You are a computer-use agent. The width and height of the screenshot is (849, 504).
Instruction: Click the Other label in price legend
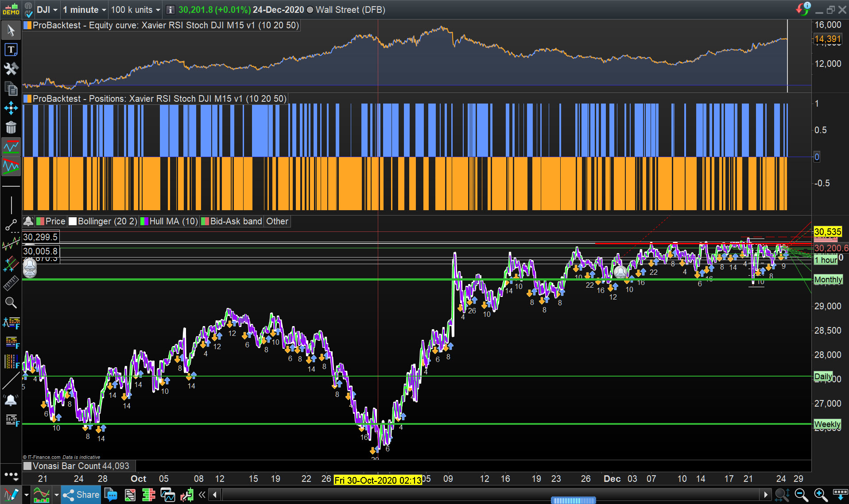277,221
